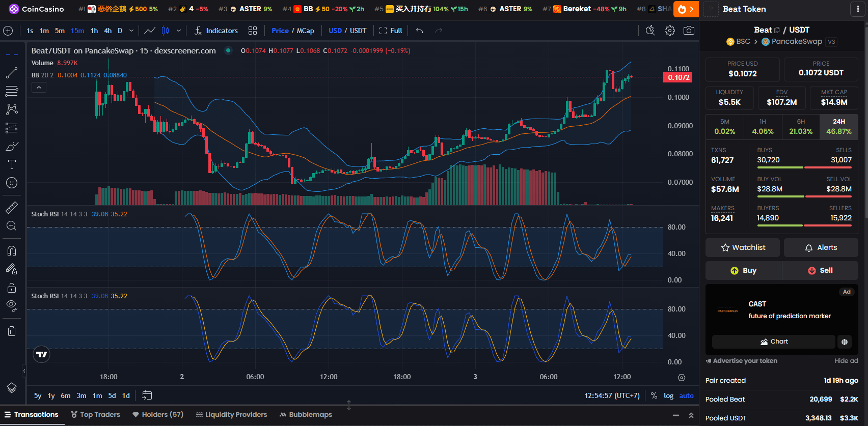This screenshot has width=868, height=426.
Task: Hide all drawings with eye icon
Action: pos(11,305)
